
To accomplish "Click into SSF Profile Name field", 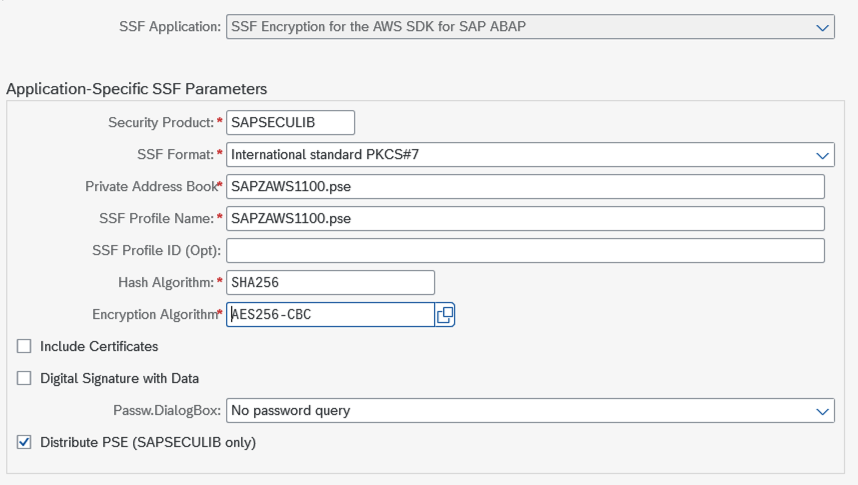I will [x=525, y=219].
